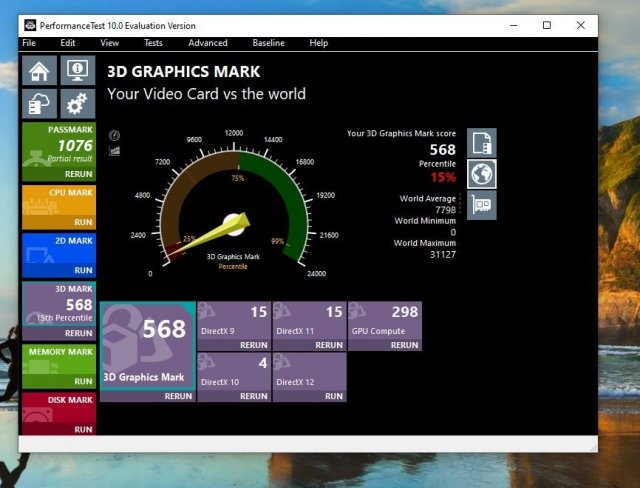Select the DirectX 10 result tile

(x=234, y=372)
